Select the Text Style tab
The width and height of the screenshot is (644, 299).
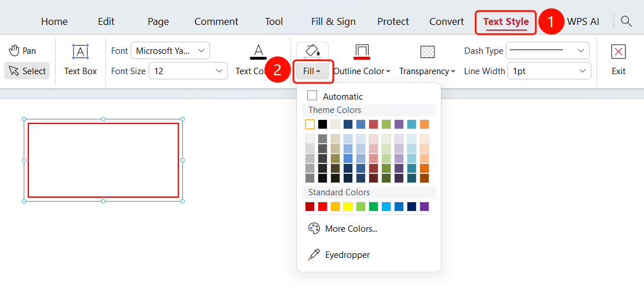(x=506, y=22)
